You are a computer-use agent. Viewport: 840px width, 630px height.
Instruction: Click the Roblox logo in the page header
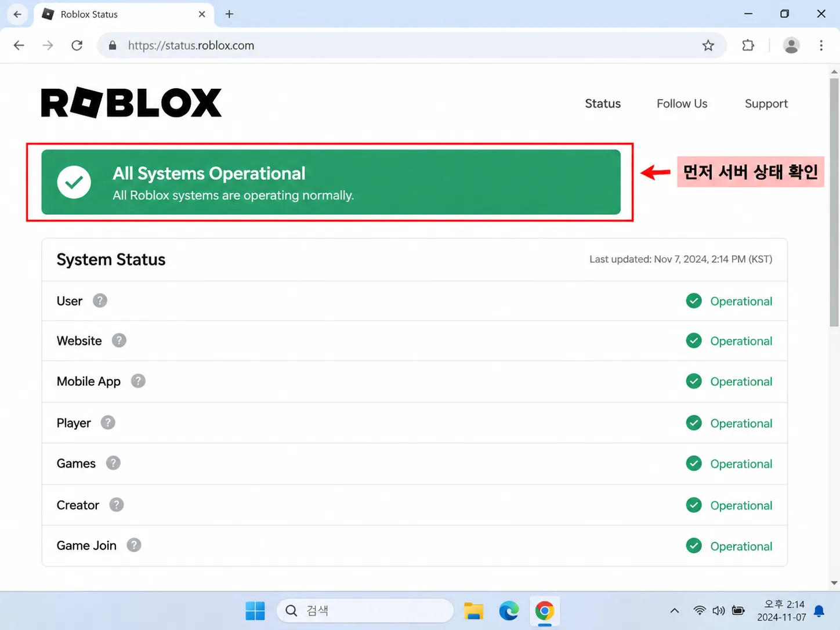[x=131, y=103]
